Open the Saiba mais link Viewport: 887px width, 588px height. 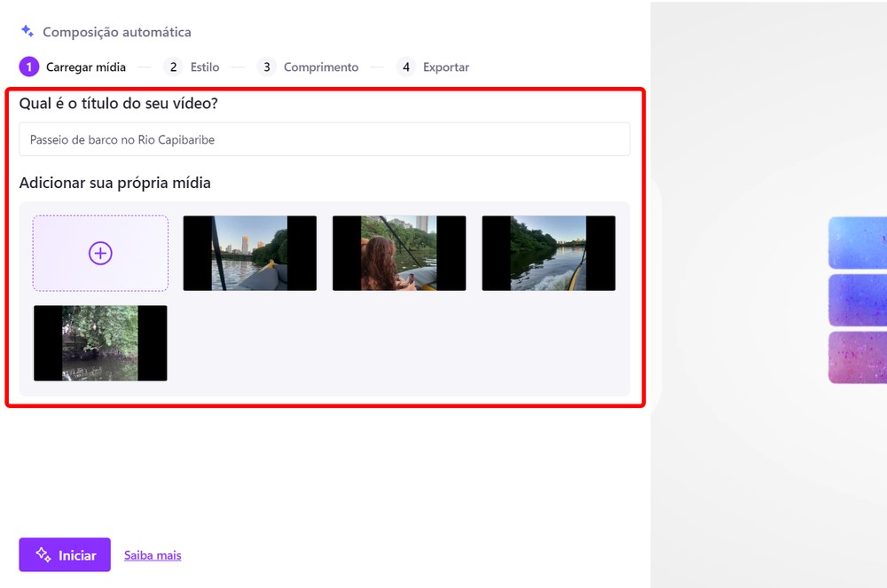(x=152, y=554)
